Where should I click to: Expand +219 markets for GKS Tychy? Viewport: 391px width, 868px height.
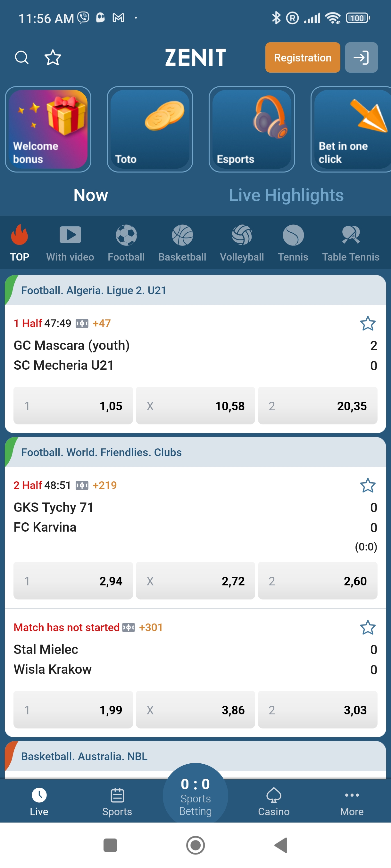104,485
